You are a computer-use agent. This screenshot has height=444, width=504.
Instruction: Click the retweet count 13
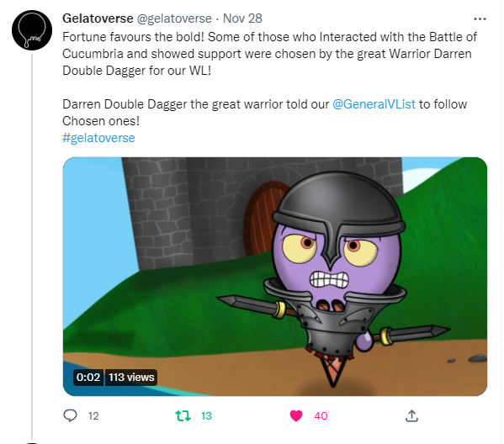[x=206, y=416]
